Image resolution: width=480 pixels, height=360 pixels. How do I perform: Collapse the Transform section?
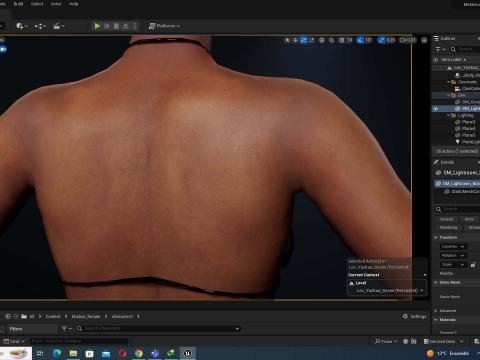click(x=436, y=237)
